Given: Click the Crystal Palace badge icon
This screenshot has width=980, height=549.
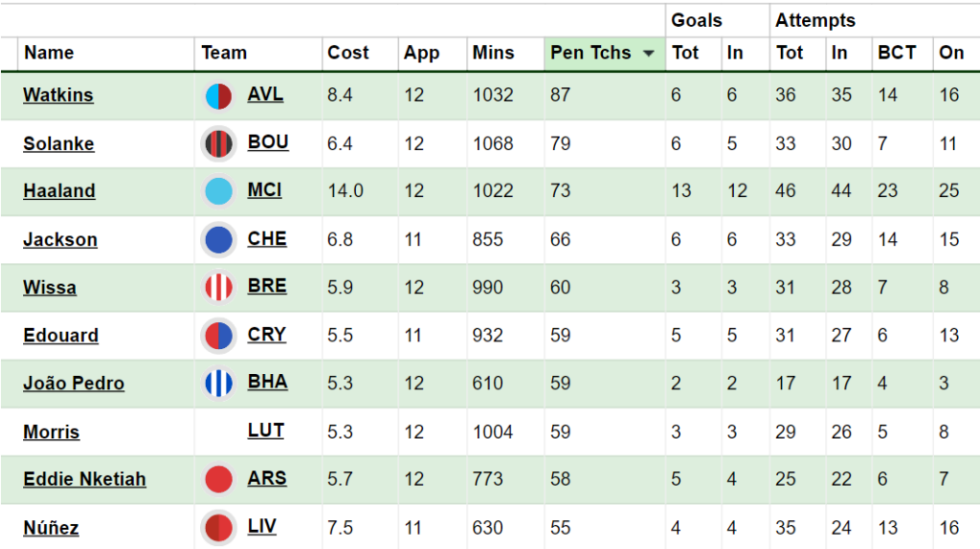Looking at the screenshot, I should [219, 336].
